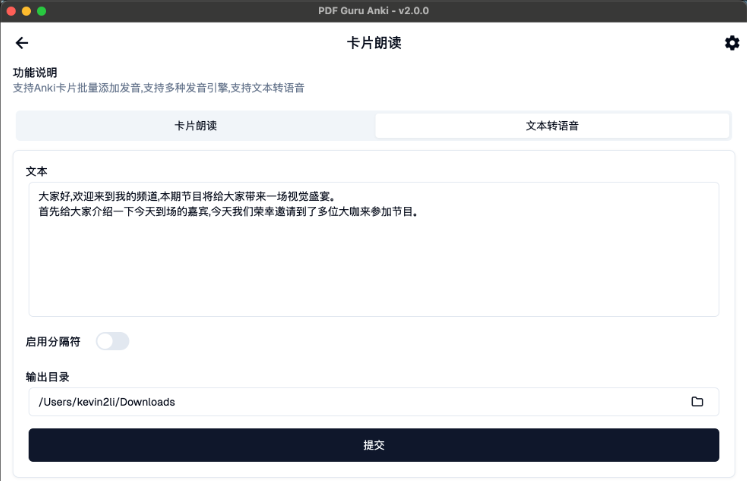Focus the output directory path field

(x=350, y=402)
